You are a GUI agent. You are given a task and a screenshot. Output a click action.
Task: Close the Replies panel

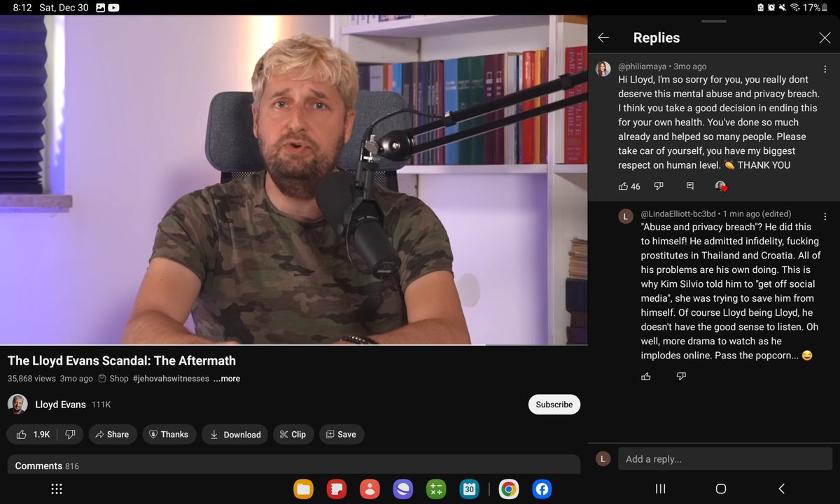(x=825, y=38)
